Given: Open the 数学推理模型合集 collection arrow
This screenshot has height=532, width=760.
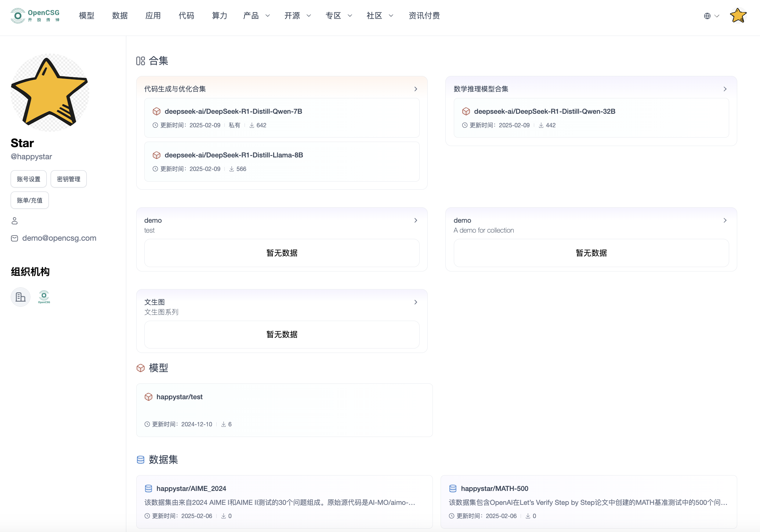Looking at the screenshot, I should 725,89.
